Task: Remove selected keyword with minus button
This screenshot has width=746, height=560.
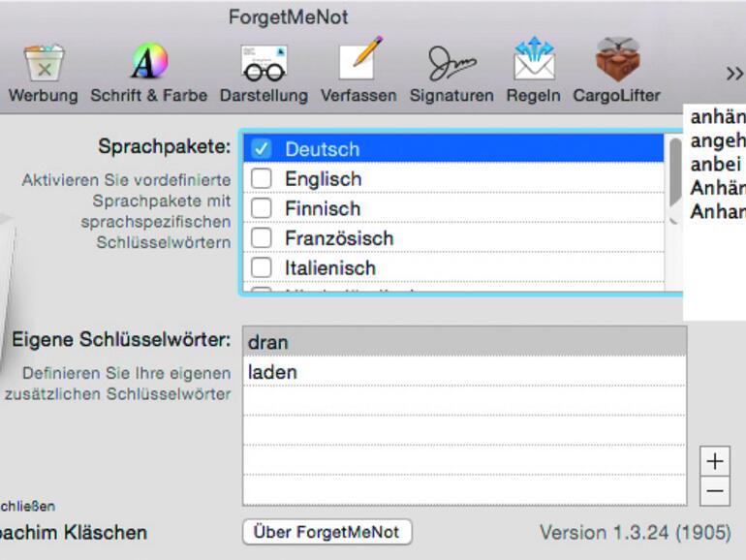Action: point(715,490)
